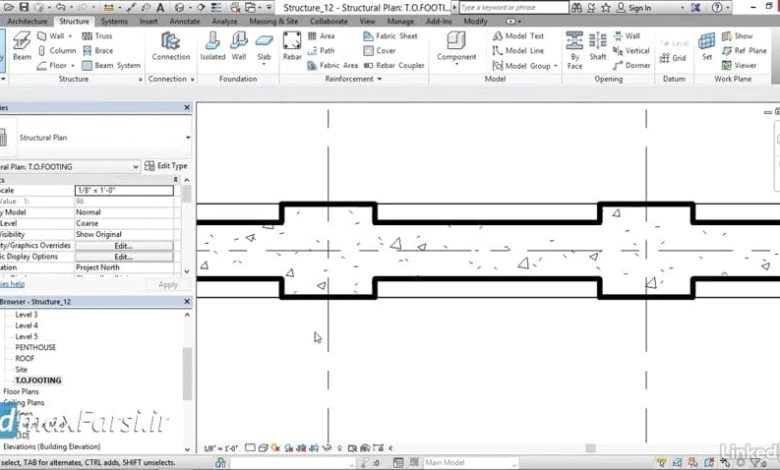
Task: Select the Brace tool
Action: (98, 51)
